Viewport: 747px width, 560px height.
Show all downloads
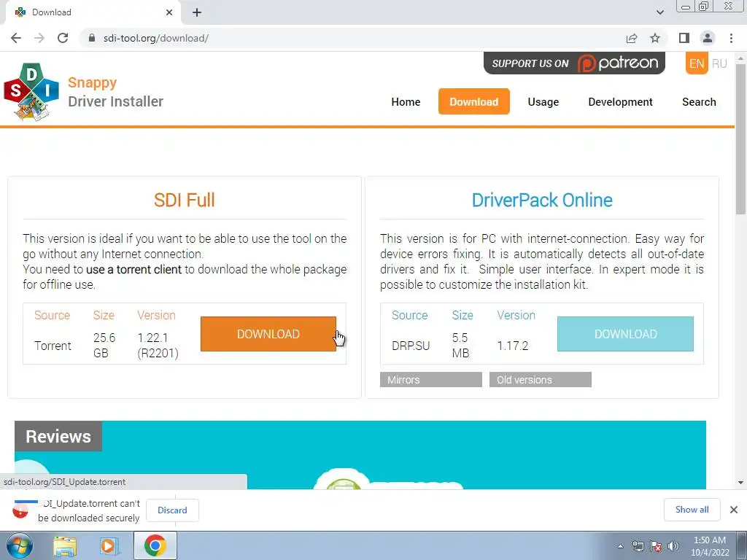point(692,510)
